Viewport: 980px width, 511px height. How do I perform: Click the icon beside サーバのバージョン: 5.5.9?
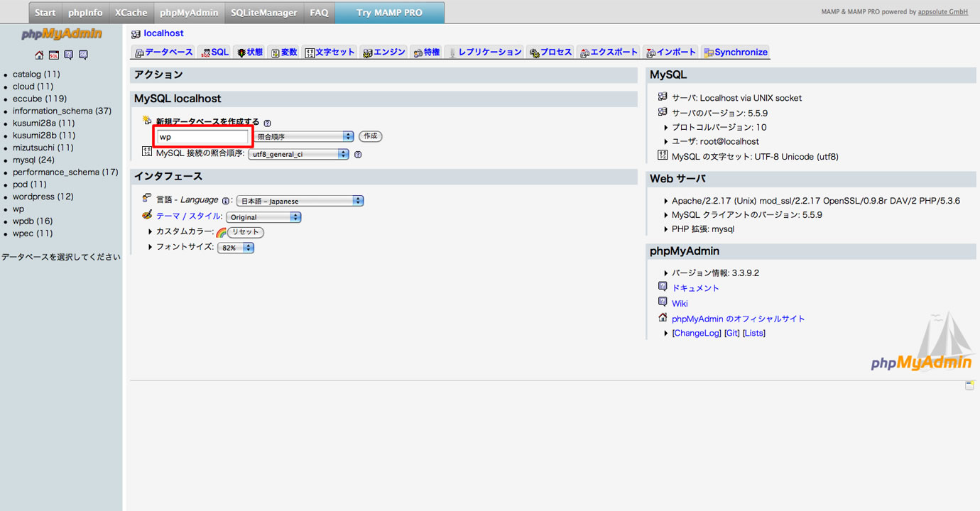tap(663, 112)
